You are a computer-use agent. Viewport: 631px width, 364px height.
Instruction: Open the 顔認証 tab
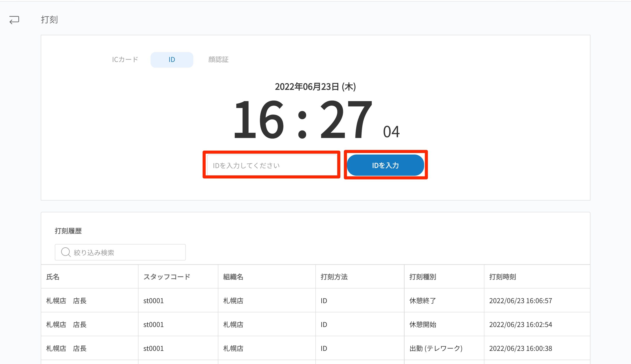218,60
